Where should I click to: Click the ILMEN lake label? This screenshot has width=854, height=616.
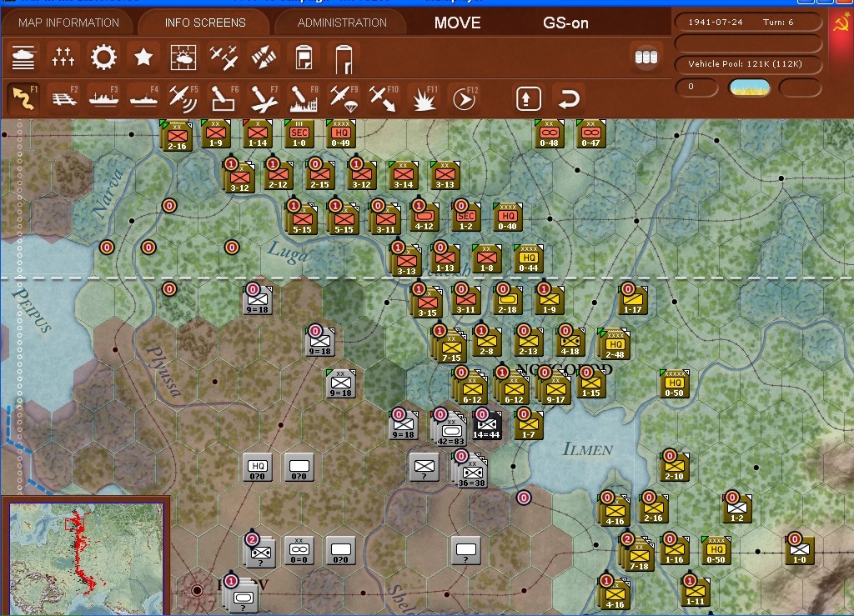pyautogui.click(x=588, y=449)
